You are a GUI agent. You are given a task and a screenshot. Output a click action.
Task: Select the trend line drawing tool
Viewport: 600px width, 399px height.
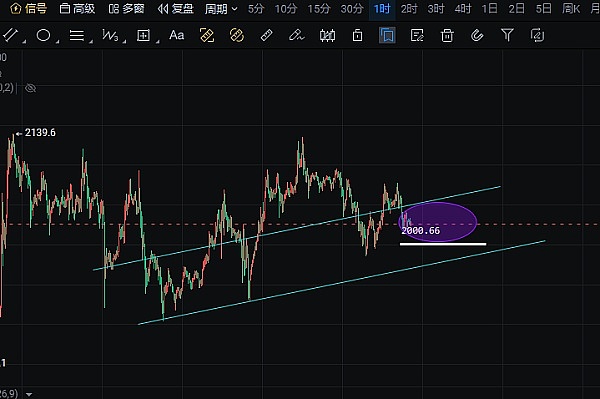click(10, 35)
